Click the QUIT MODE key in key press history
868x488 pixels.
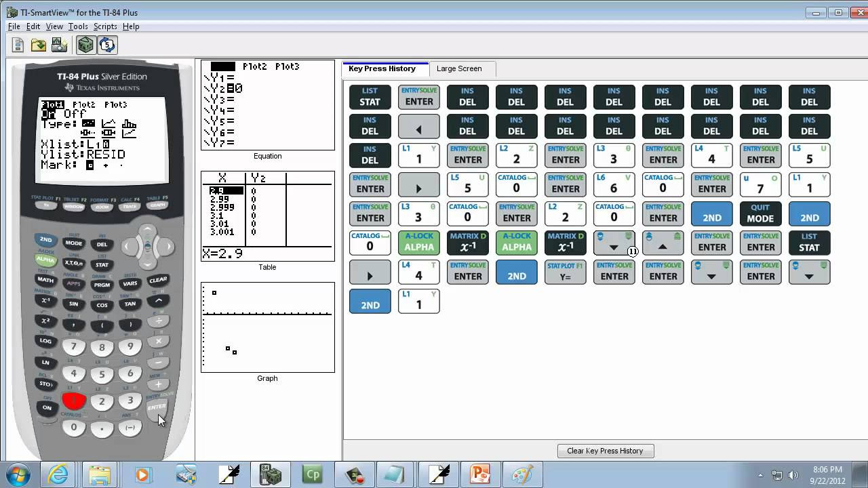[760, 213]
